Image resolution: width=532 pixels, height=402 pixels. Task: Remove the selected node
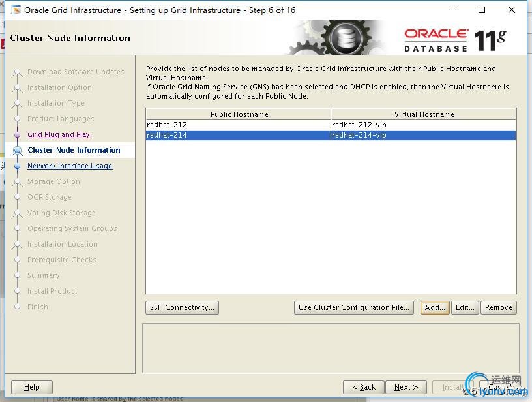pos(498,307)
